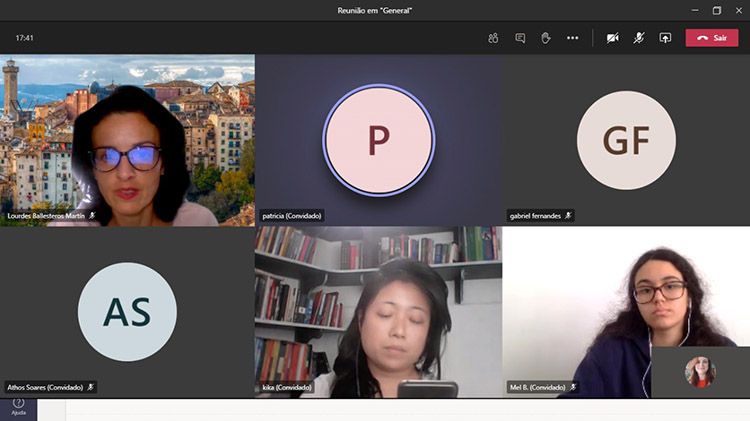Image resolution: width=750 pixels, height=421 pixels.
Task: Open your own self-view thumbnail
Action: coord(700,372)
